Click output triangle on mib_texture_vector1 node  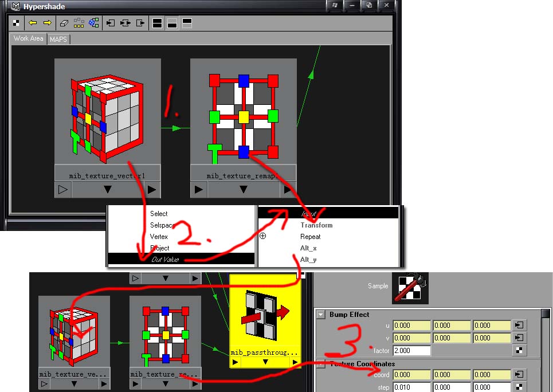[x=152, y=190]
